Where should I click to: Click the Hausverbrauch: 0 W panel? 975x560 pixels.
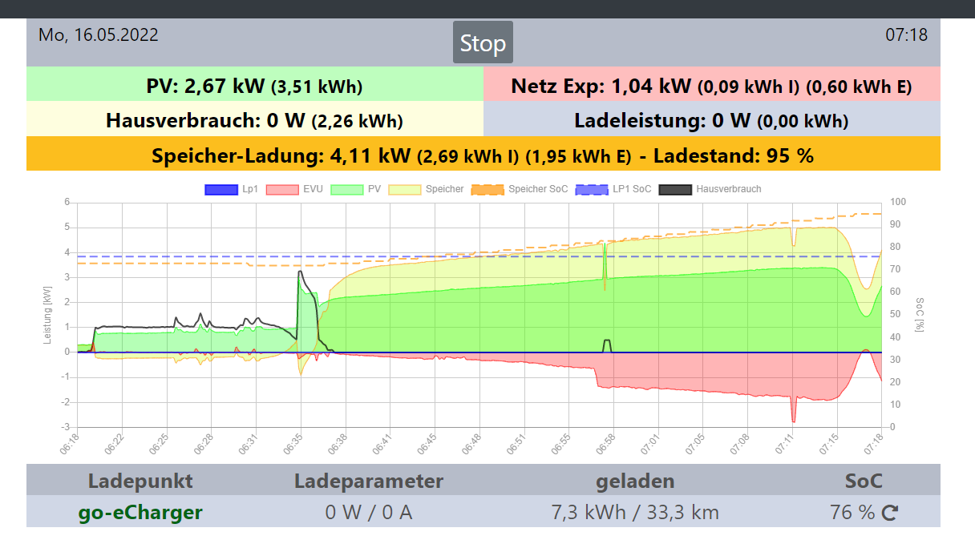[x=255, y=119]
